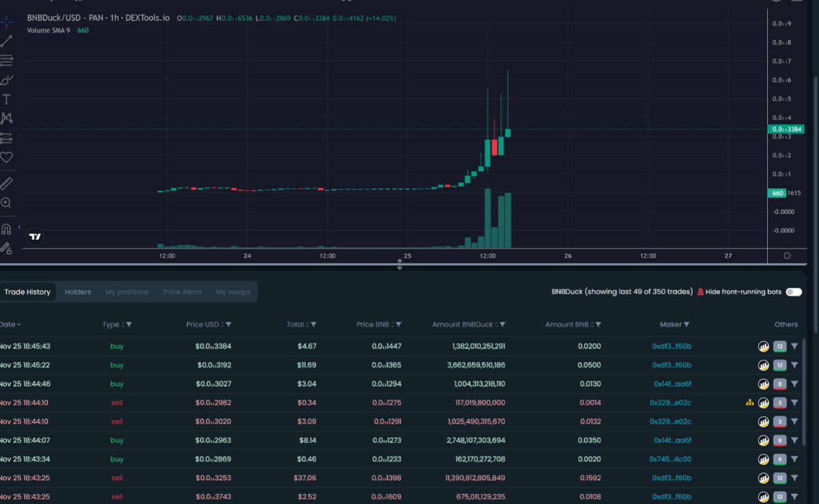The width and height of the screenshot is (819, 504).
Task: Click badge 8 on 18:44:46 buy row
Action: coord(780,384)
